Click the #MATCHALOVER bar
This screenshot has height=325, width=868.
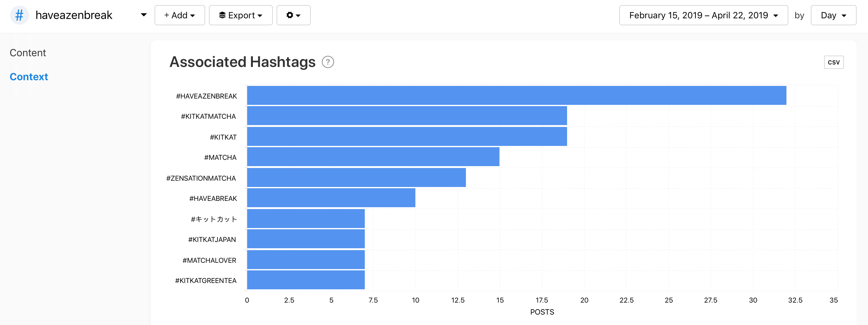tap(306, 260)
